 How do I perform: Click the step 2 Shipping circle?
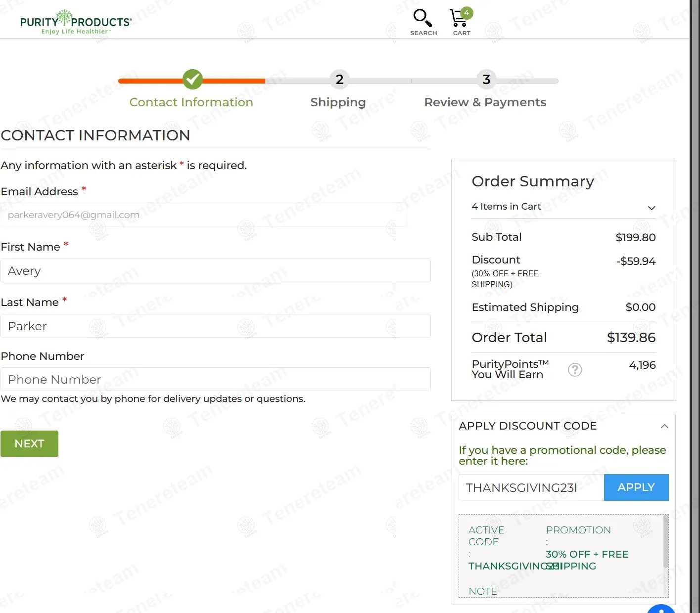[x=339, y=79]
